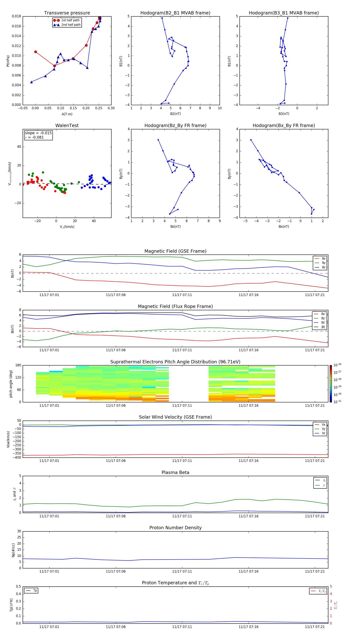Click the β_p legend entry in Plasma Beta
The height and width of the screenshot is (644, 351).
tap(320, 480)
